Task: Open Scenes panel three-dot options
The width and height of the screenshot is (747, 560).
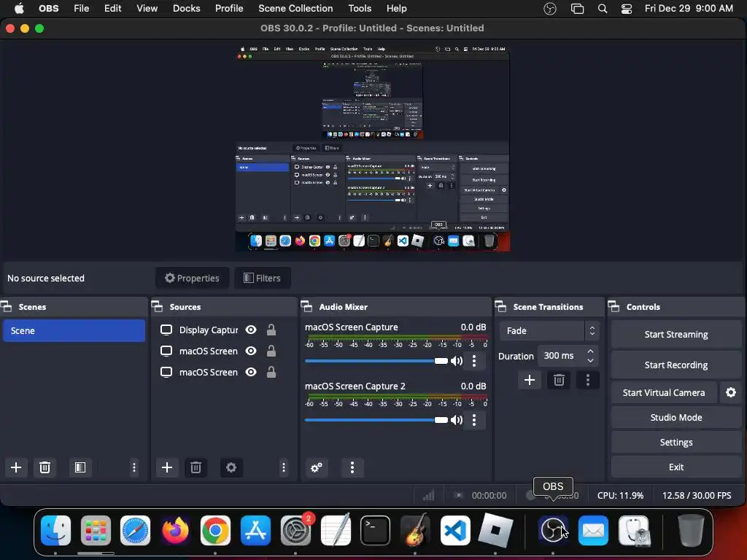Action: click(x=134, y=467)
